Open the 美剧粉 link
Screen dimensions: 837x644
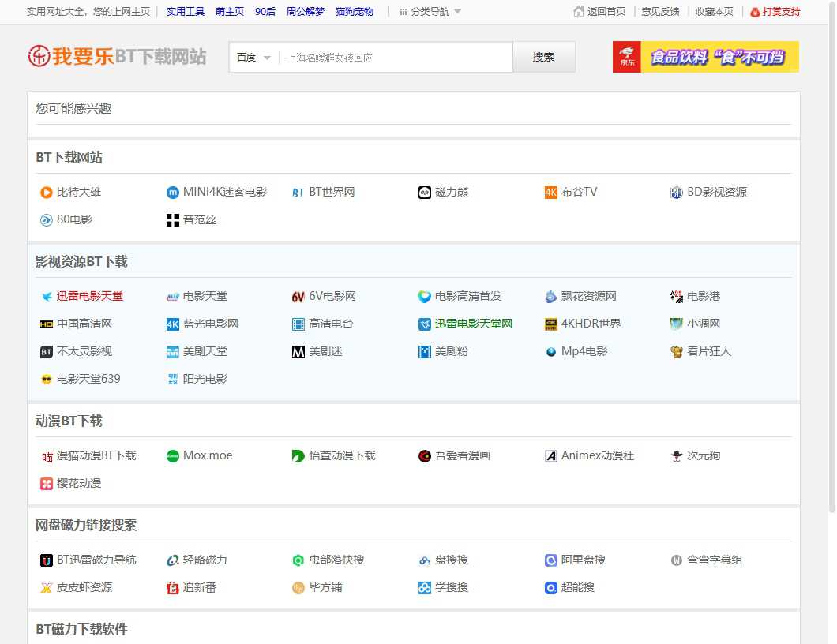coord(452,351)
